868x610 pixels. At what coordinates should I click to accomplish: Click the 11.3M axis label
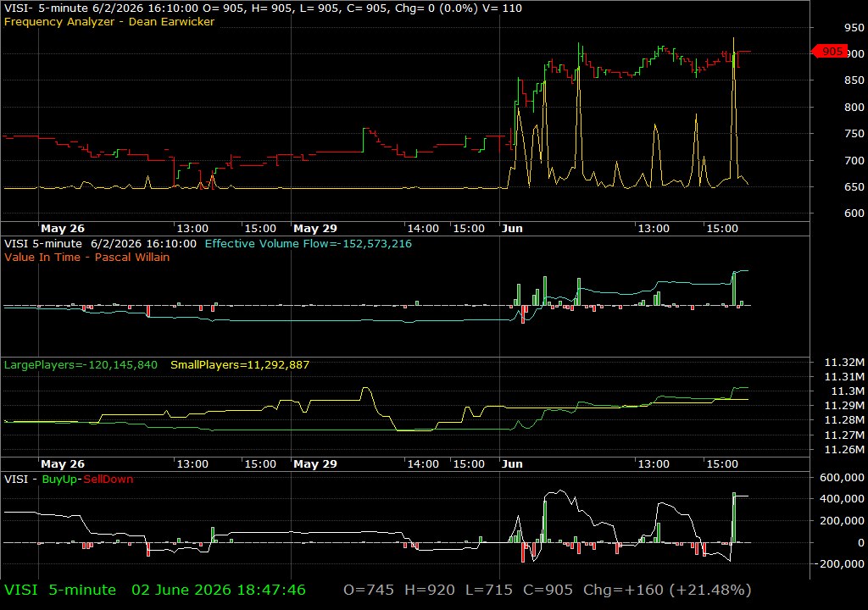[x=848, y=391]
